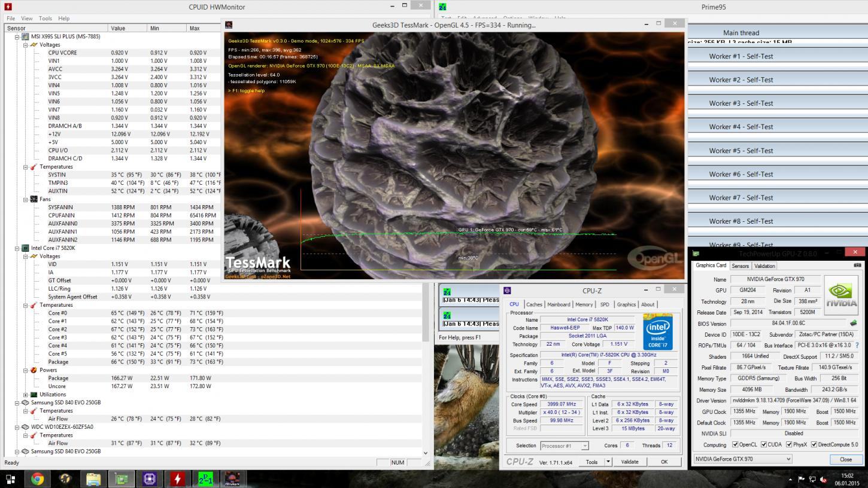The image size is (868, 488).
Task: Click the Tools button in CPU-Z
Action: [591, 462]
